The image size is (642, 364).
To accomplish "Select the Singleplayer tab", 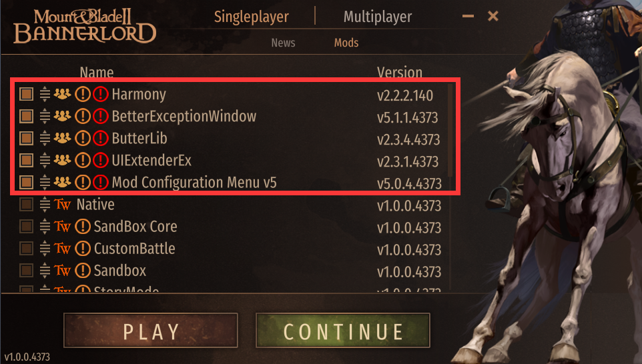I will coord(252,17).
